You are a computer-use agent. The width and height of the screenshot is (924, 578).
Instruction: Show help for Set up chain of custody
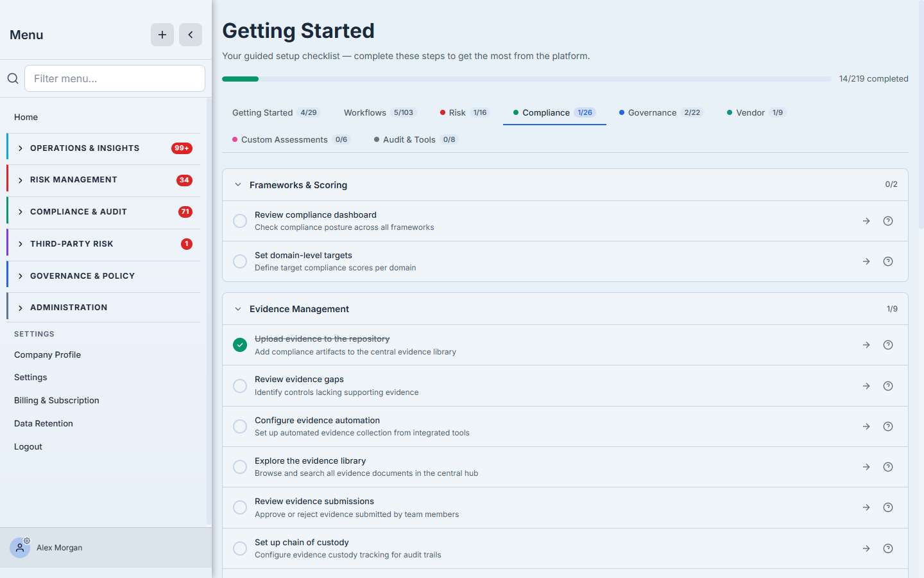(888, 548)
